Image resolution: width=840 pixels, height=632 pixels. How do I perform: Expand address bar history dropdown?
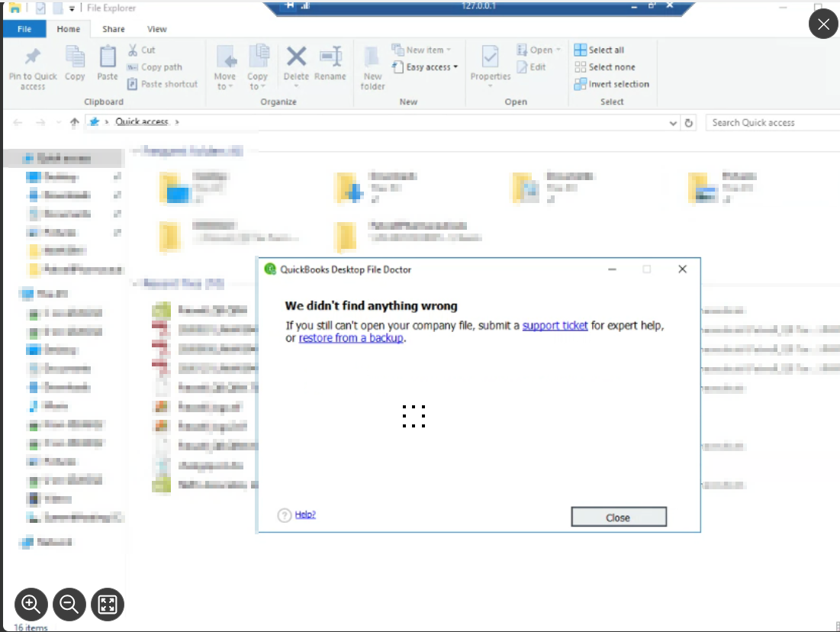tap(673, 123)
